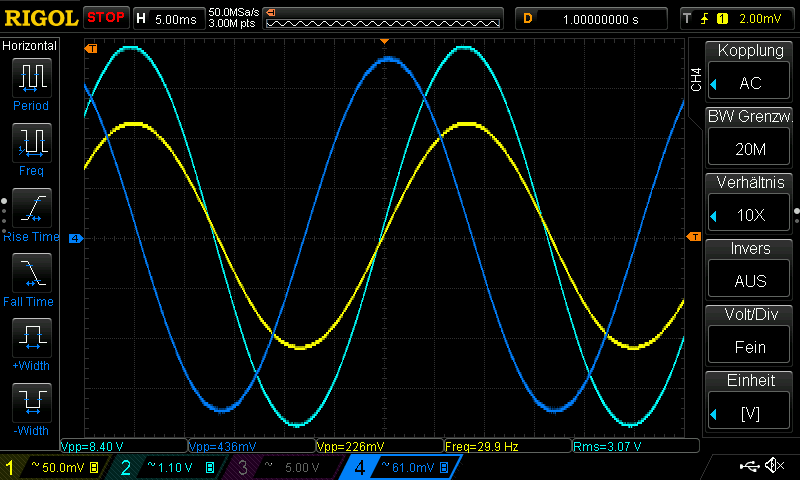Click the trigger position T marker top-left
Image resolution: width=800 pixels, height=480 pixels.
[91, 48]
